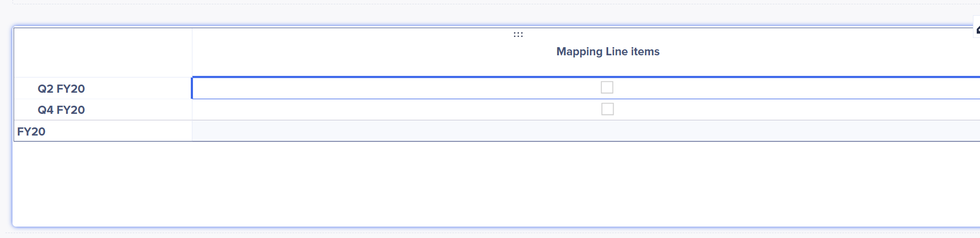
Task: Click the grey page background above the grid card
Action: 488,15
